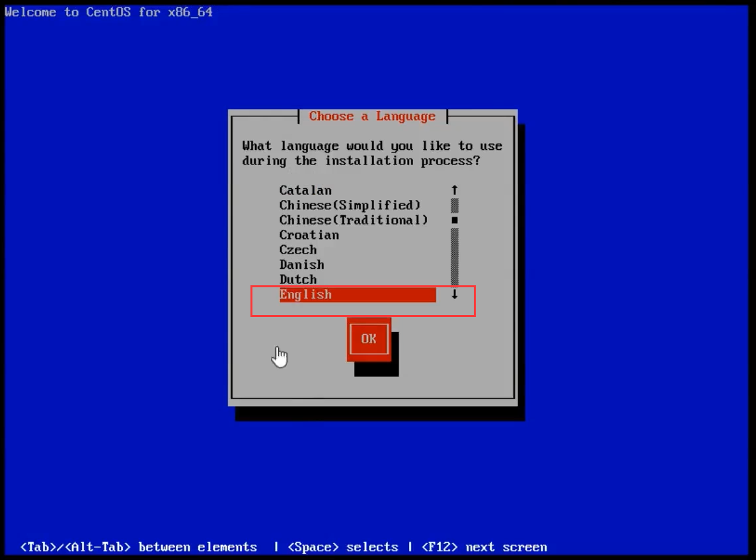Click the scrollbar down arrow
The width and height of the screenshot is (756, 560).
[454, 294]
